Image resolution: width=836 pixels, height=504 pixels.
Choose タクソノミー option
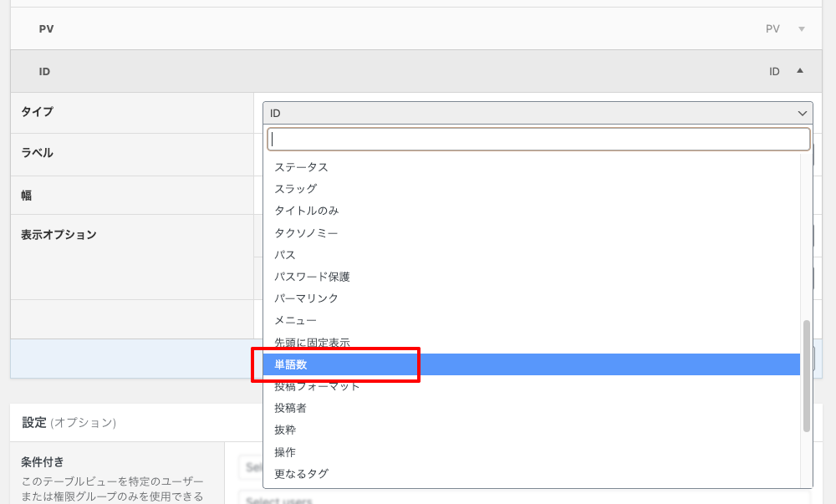pyautogui.click(x=307, y=232)
